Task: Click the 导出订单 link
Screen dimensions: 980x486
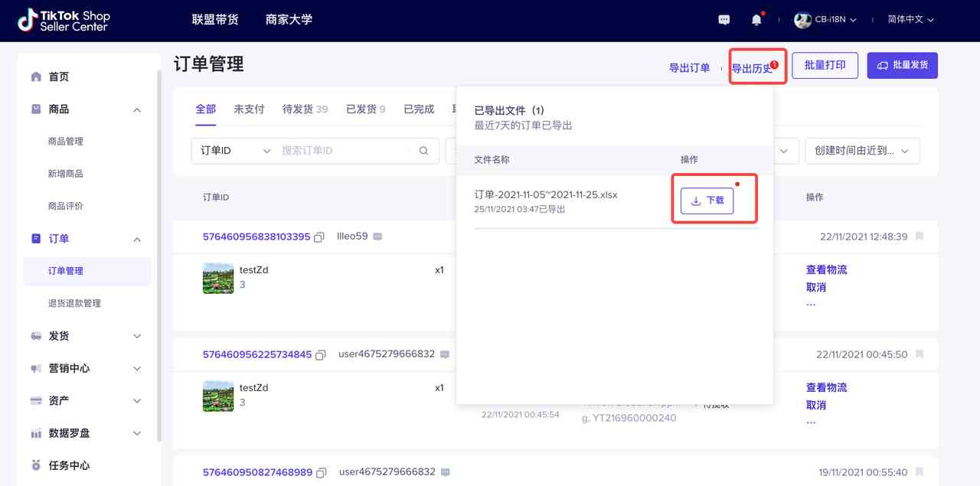Action: coord(689,68)
